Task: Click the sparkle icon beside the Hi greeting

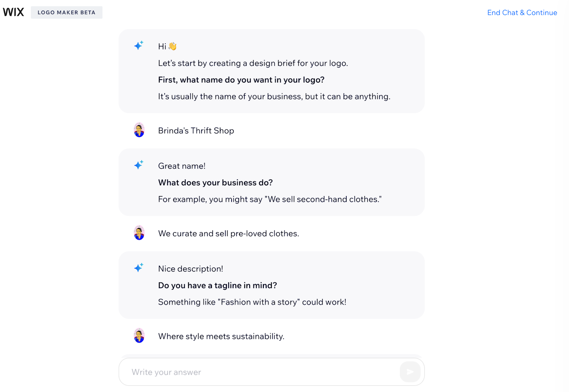Action: [x=139, y=46]
